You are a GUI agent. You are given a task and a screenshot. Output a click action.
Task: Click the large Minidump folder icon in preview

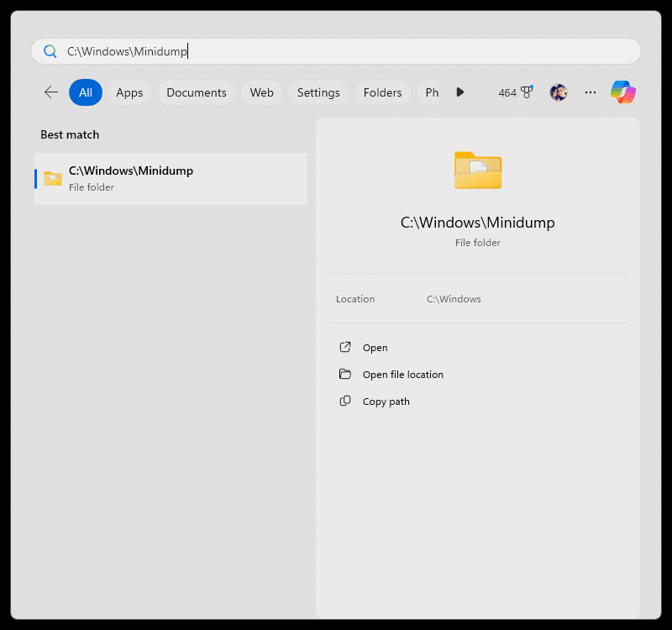click(478, 171)
